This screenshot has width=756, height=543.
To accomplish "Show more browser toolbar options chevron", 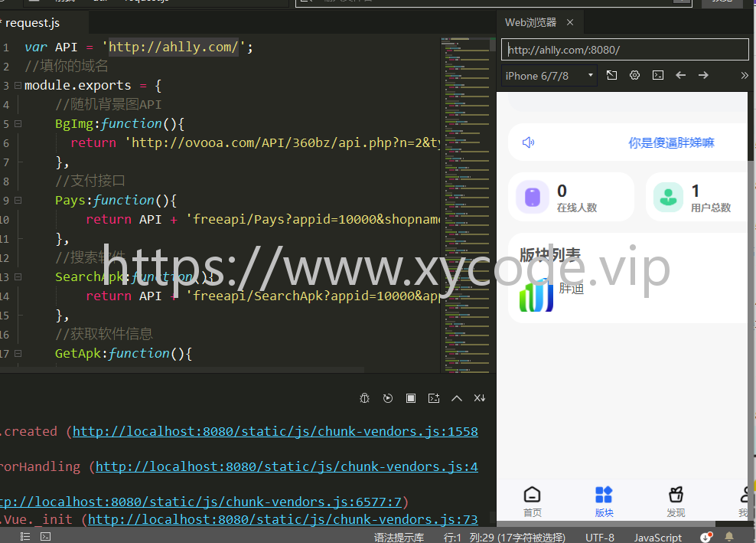I will click(745, 75).
